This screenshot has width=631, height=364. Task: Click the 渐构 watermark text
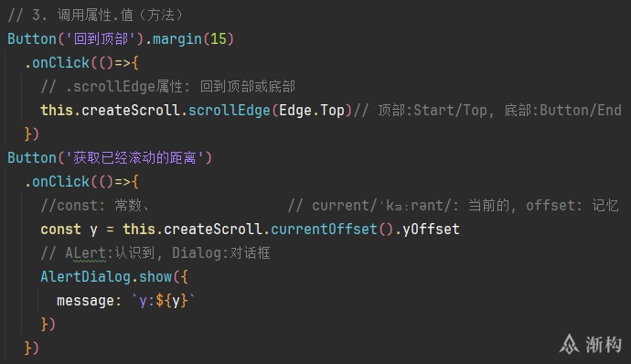(604, 345)
